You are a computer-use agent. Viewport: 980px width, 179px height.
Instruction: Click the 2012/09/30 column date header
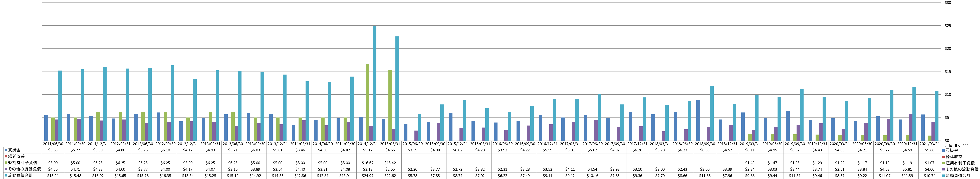(x=165, y=144)
